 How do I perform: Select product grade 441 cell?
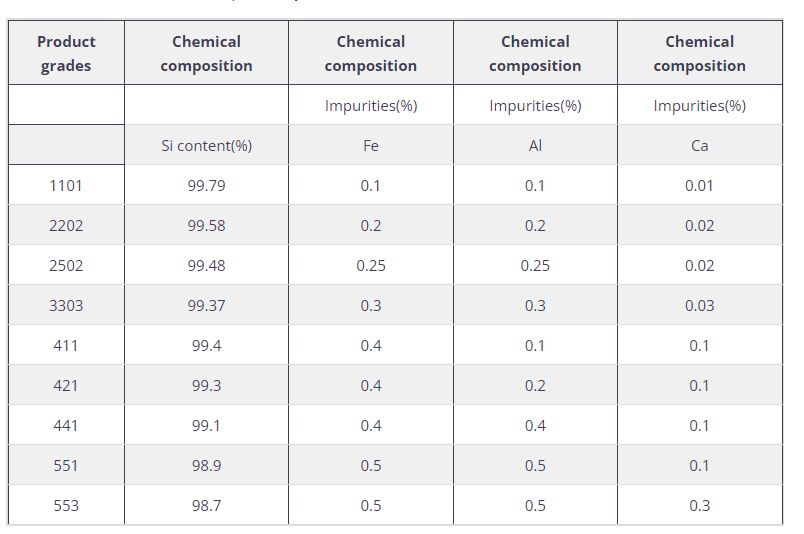[x=66, y=425]
